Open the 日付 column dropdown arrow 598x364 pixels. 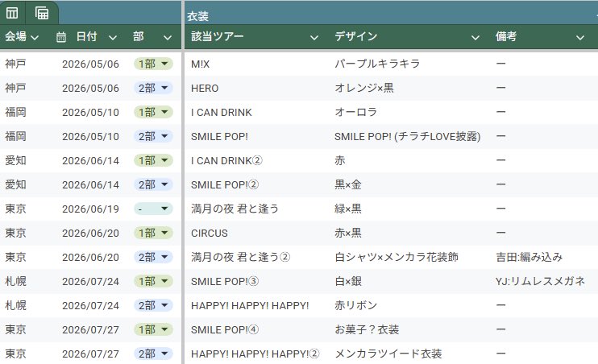113,37
